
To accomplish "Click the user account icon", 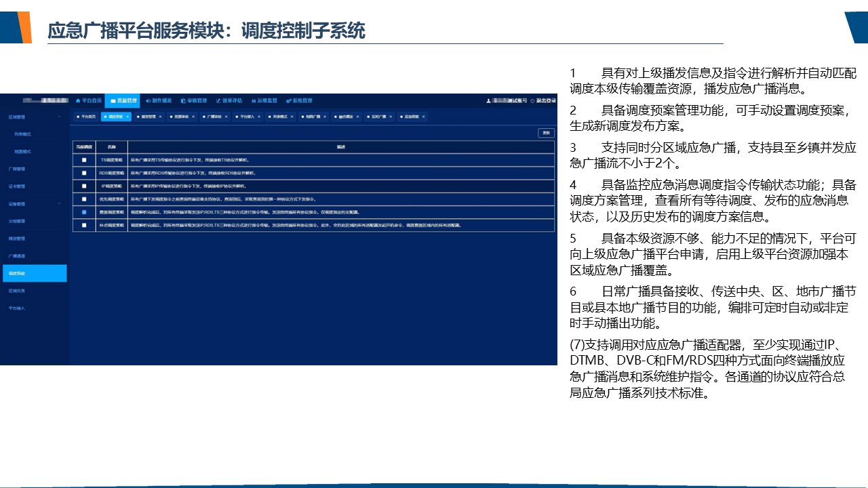I will 488,100.
